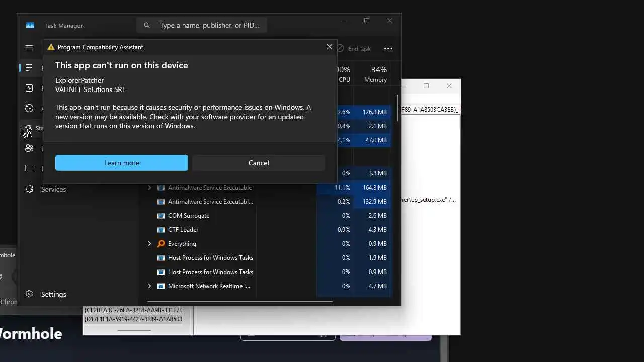Click the warning icon of Program Compatibility Assistant
The height and width of the screenshot is (362, 644).
[x=51, y=47]
